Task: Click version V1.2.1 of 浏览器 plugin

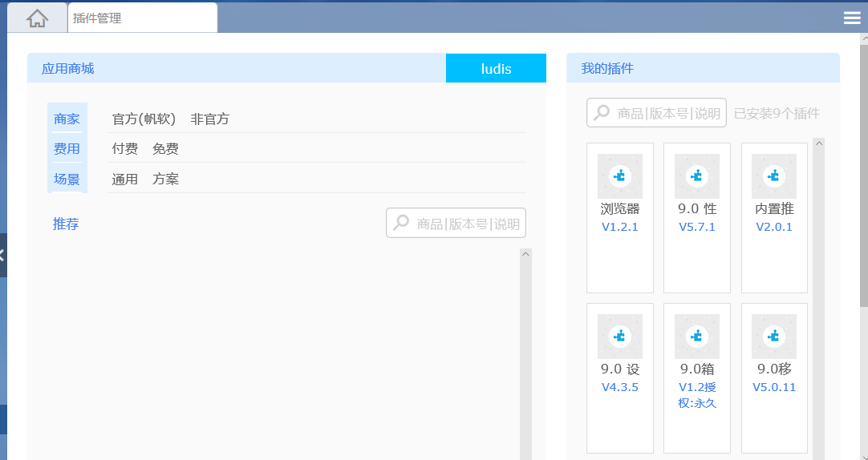Action: coord(620,228)
